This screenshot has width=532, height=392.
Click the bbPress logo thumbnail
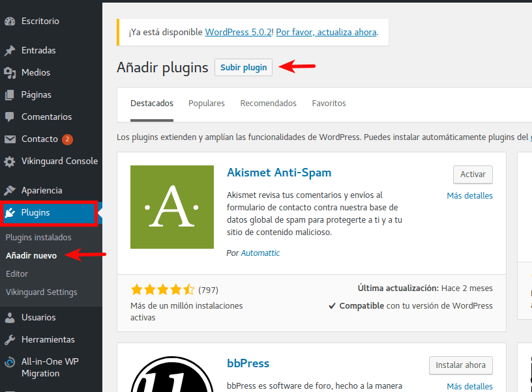(x=172, y=374)
